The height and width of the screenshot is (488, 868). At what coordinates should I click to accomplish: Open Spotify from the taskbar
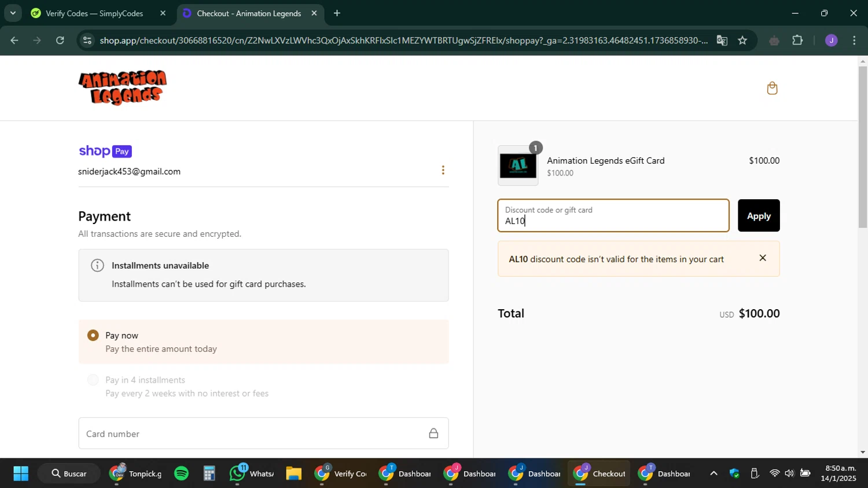(181, 474)
